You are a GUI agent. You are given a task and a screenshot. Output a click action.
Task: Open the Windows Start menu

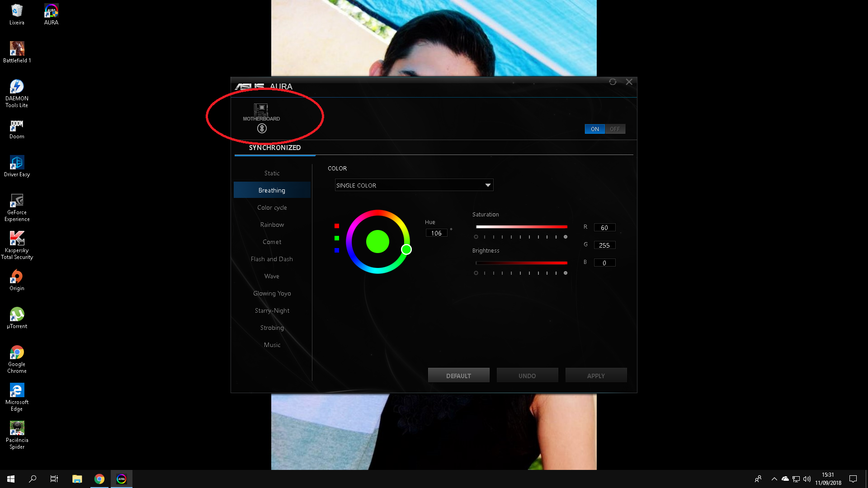click(11, 479)
